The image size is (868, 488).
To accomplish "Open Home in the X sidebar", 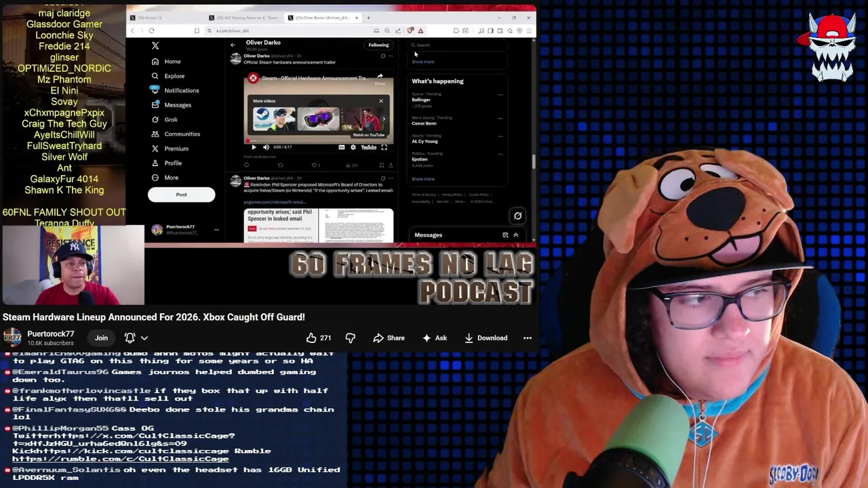I will tap(166, 62).
